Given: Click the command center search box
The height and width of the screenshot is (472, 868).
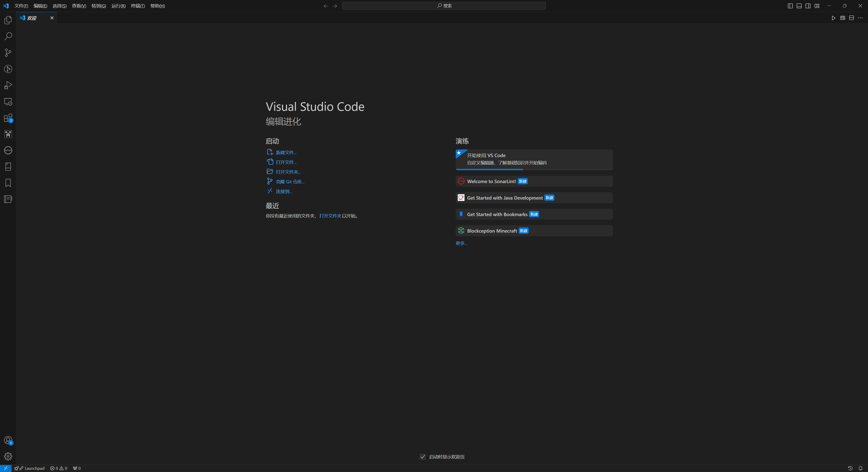Looking at the screenshot, I should click(x=444, y=6).
